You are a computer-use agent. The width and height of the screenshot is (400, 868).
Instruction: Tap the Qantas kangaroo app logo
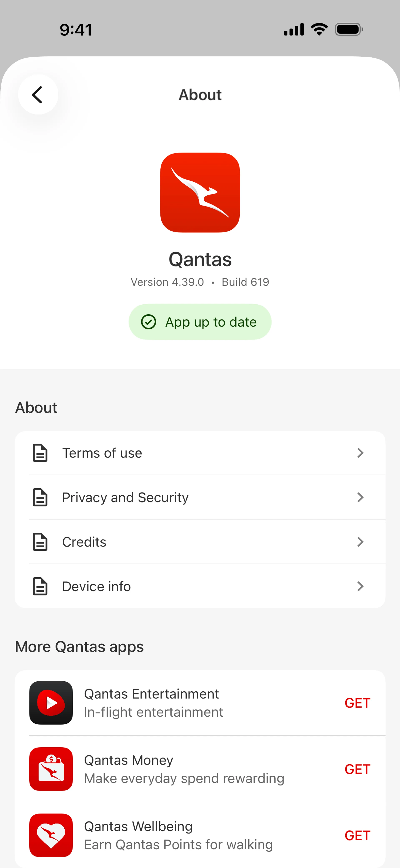[x=200, y=192]
